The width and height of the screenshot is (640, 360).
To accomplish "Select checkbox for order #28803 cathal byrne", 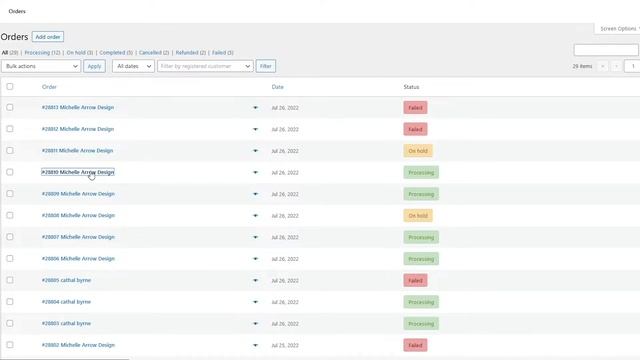I will (x=10, y=323).
